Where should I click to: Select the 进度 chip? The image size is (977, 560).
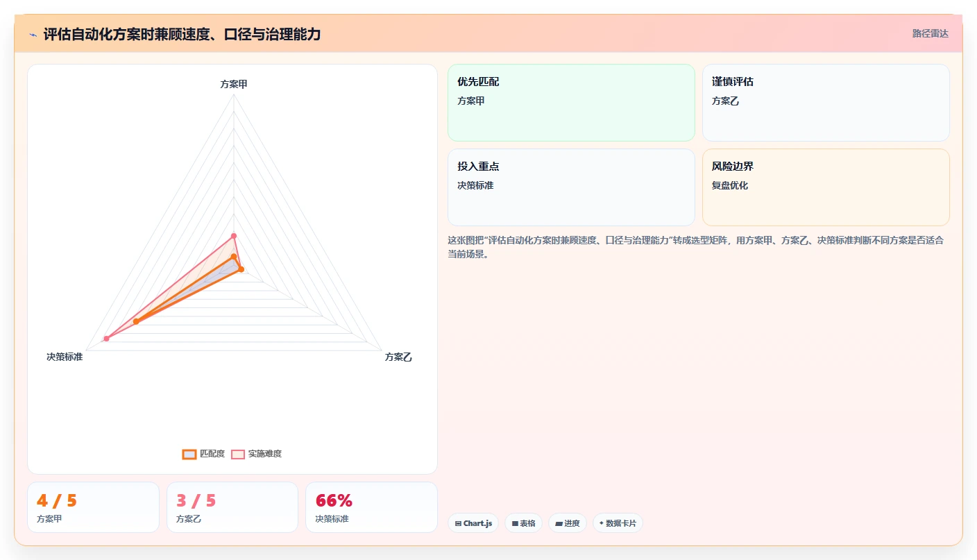click(568, 523)
